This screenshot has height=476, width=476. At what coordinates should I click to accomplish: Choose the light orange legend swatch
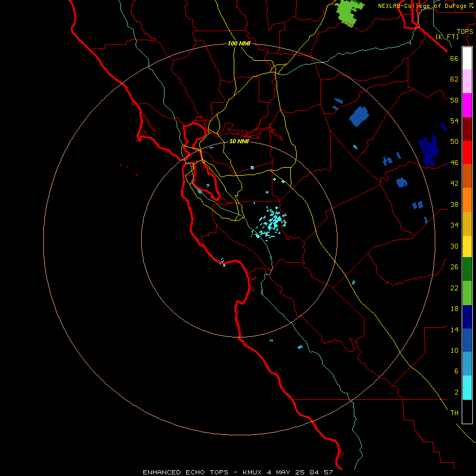coord(467,200)
